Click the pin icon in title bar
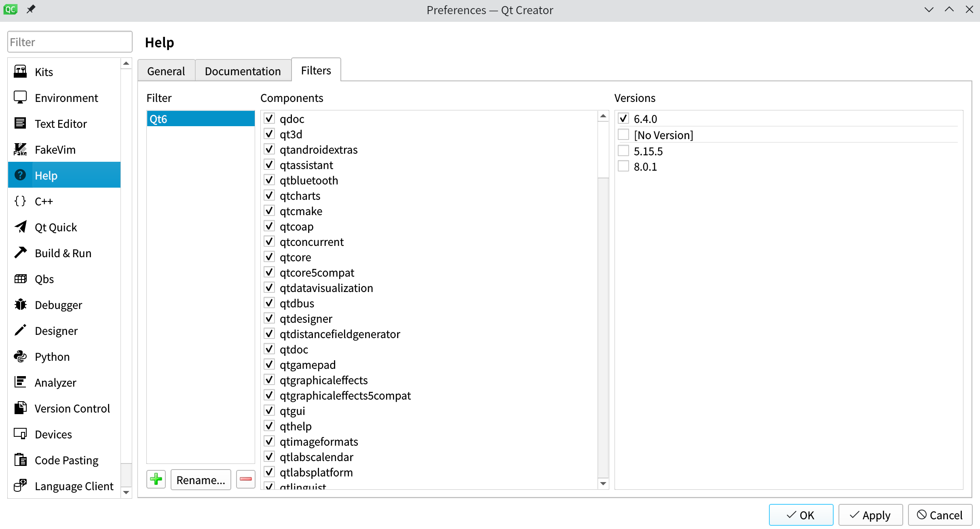 click(31, 9)
